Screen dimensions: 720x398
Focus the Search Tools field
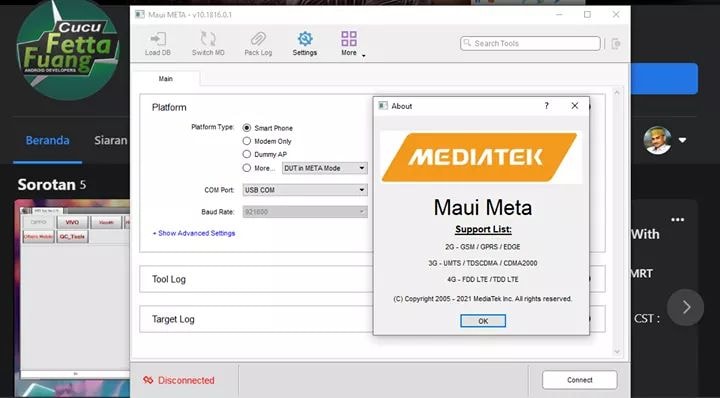coord(530,44)
